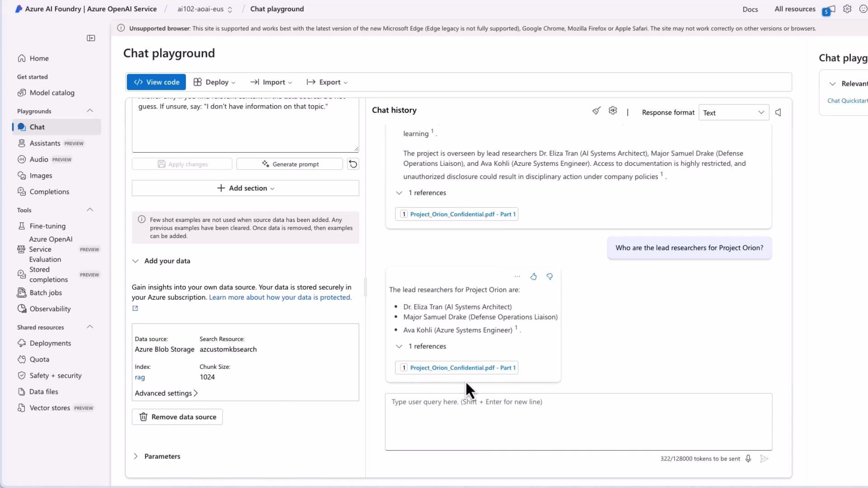The image size is (868, 488).
Task: Open Audio playground
Action: pyautogui.click(x=44, y=160)
